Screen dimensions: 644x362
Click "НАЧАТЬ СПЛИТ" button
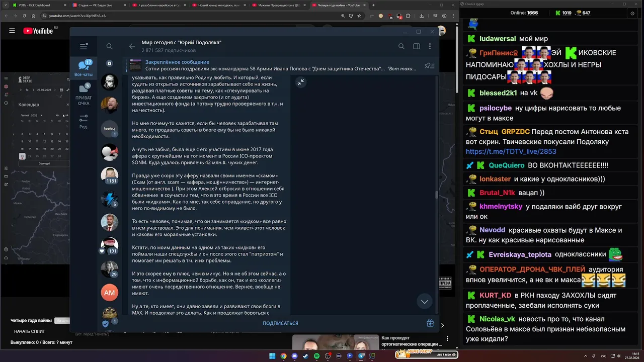click(30, 331)
